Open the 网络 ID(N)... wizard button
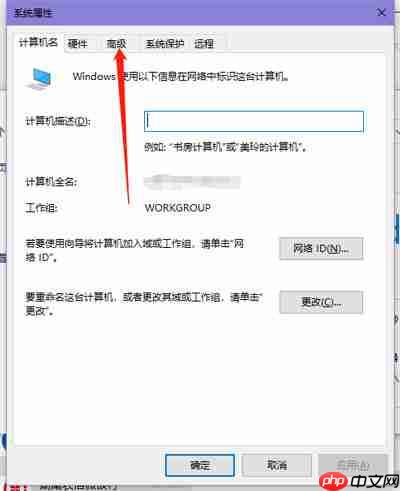Viewport: 400px width, 491px height. [321, 248]
